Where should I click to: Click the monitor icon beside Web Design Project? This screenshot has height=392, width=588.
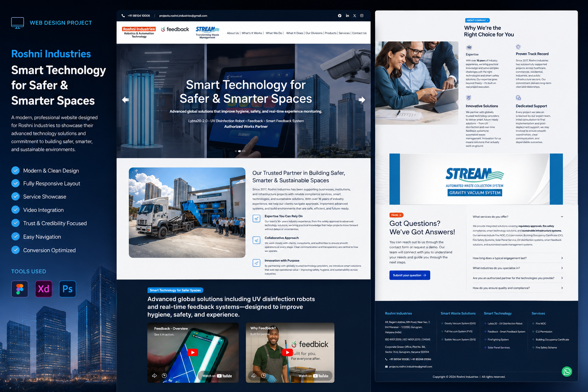(18, 23)
